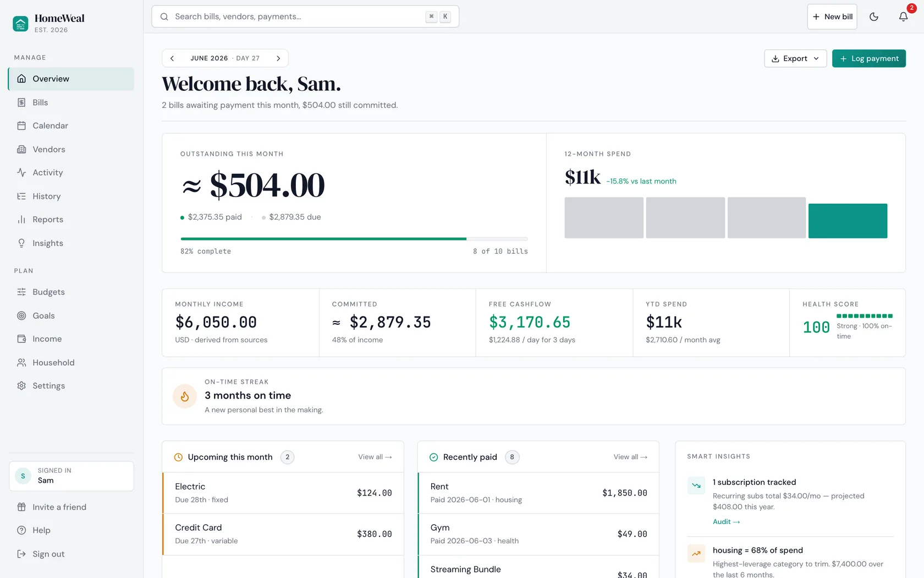Click the Settings gear icon
Viewport: 924px width, 578px height.
coord(21,385)
